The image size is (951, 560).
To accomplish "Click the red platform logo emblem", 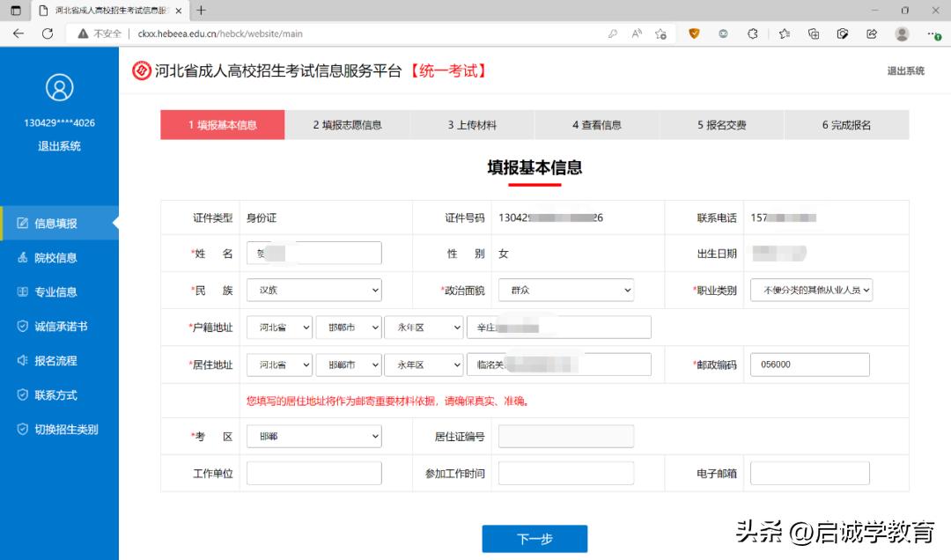I will tap(141, 70).
